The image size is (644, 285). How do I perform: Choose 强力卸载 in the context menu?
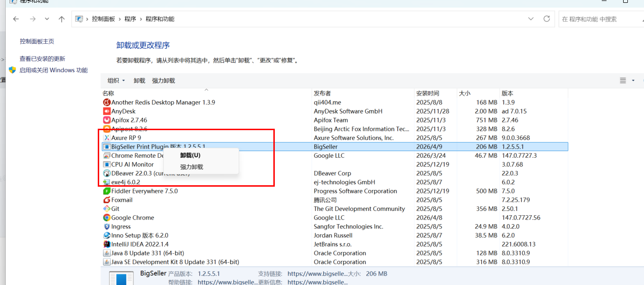click(x=192, y=167)
